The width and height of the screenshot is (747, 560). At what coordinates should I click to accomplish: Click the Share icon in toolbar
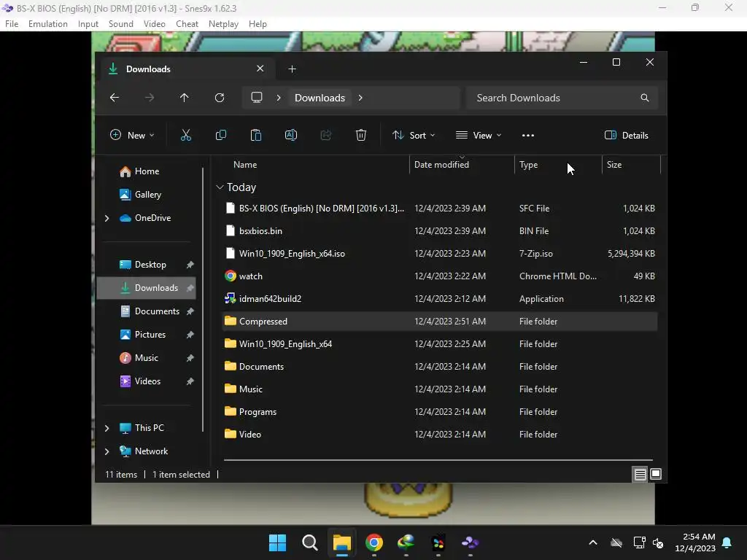(x=326, y=135)
